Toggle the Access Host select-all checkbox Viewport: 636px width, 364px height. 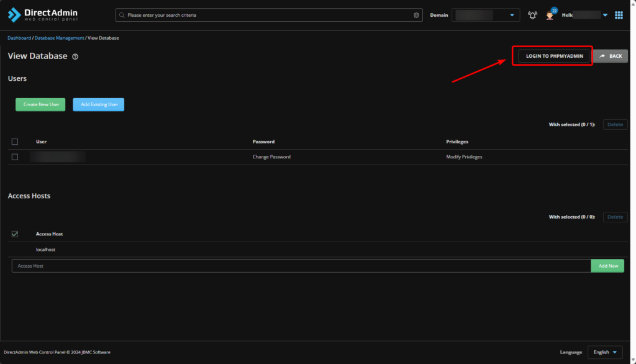click(15, 234)
